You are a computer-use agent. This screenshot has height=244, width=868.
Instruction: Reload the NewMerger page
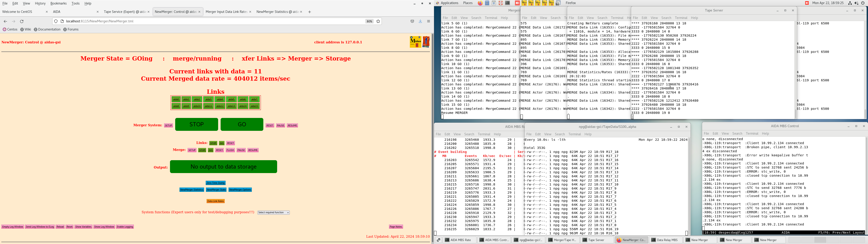tap(22, 21)
